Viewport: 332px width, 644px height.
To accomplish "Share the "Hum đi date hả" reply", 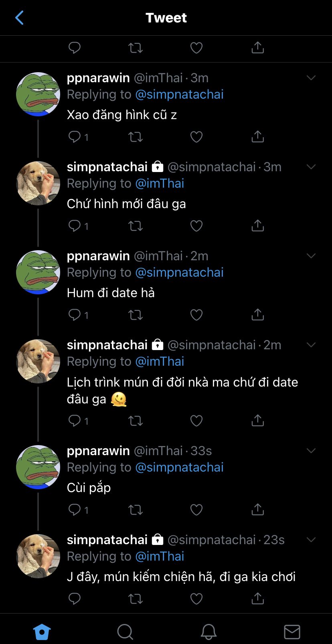I will pos(257,315).
